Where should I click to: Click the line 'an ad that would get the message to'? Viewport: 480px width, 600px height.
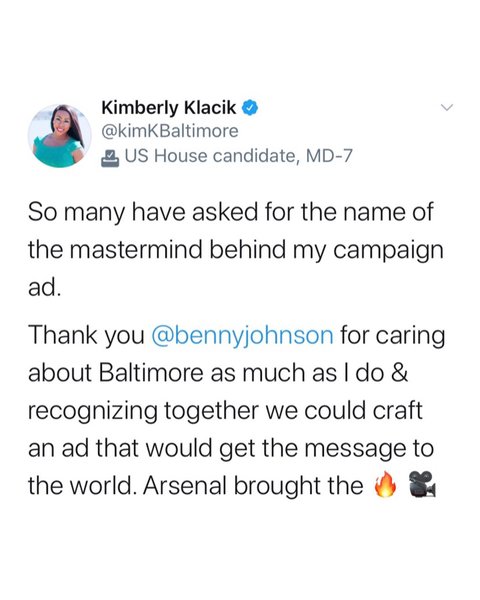point(231,448)
